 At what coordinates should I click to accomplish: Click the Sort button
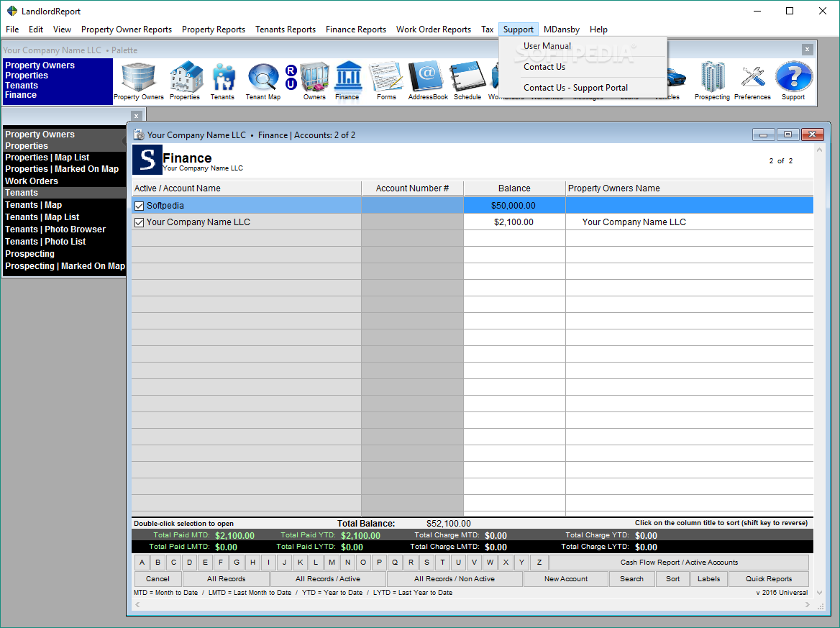(673, 578)
